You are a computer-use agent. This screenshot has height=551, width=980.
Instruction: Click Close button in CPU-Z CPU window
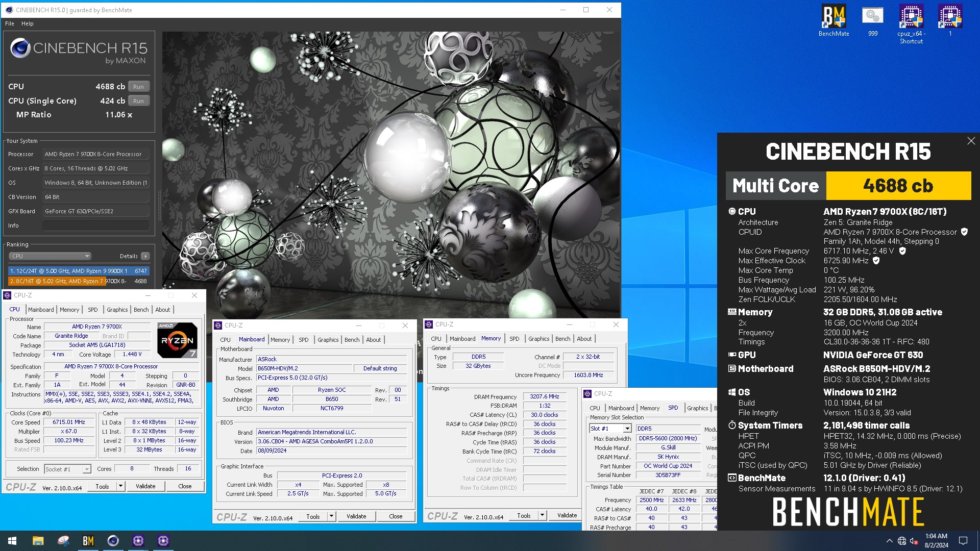pos(185,486)
